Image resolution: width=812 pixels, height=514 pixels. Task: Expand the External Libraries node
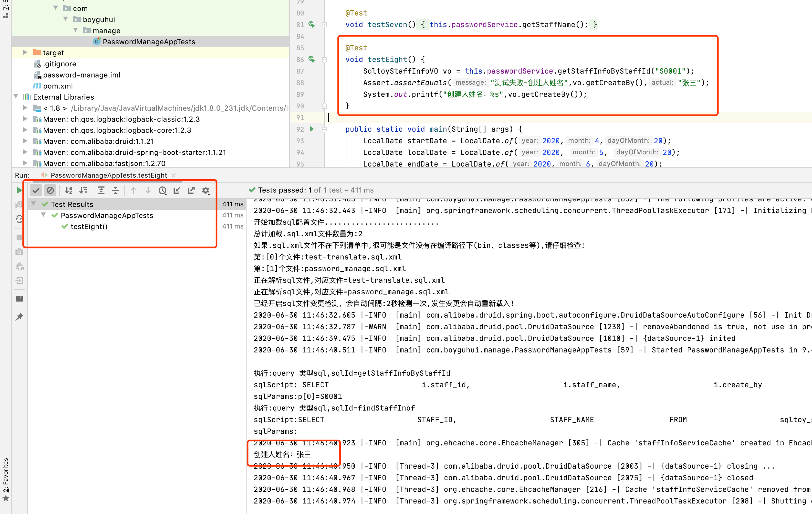[x=15, y=97]
